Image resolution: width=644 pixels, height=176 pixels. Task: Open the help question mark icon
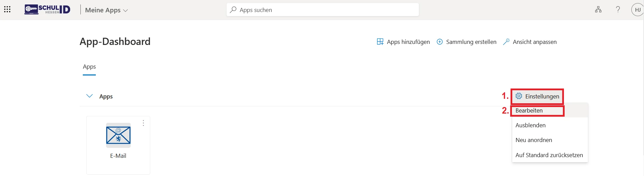618,10
